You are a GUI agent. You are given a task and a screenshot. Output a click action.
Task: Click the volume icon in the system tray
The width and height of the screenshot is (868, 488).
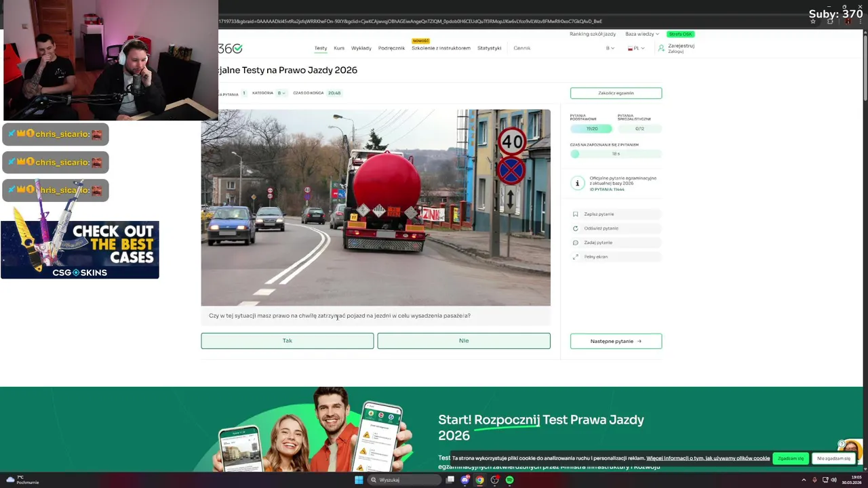[x=833, y=480]
